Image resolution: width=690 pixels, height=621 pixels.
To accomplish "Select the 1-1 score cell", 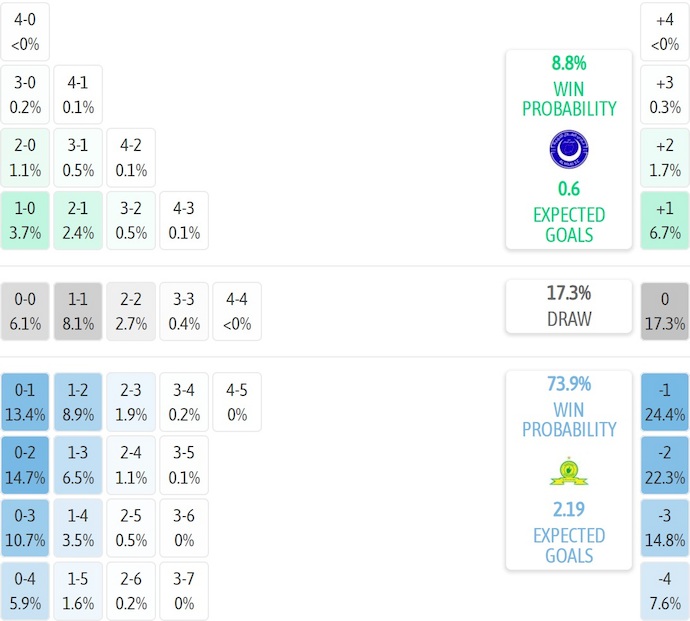I will click(x=78, y=311).
